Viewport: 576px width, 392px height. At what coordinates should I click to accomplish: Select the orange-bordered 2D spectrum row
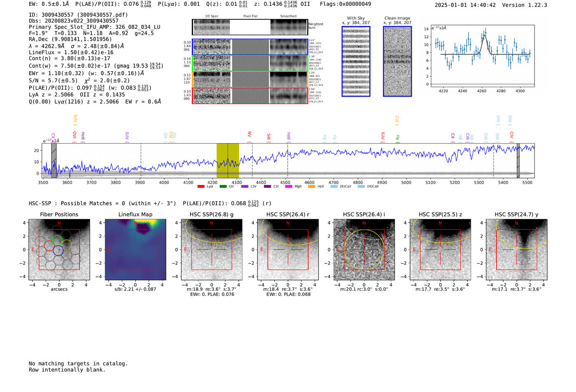(250, 79)
